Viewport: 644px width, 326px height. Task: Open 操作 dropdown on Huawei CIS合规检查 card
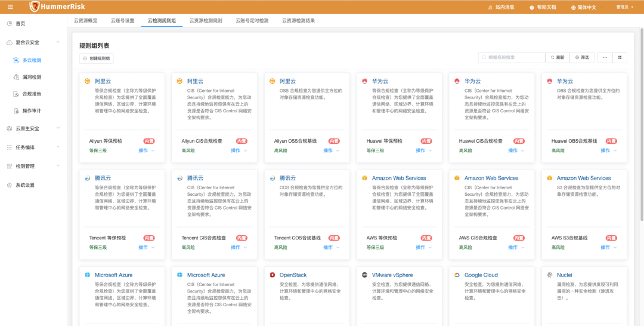point(516,150)
